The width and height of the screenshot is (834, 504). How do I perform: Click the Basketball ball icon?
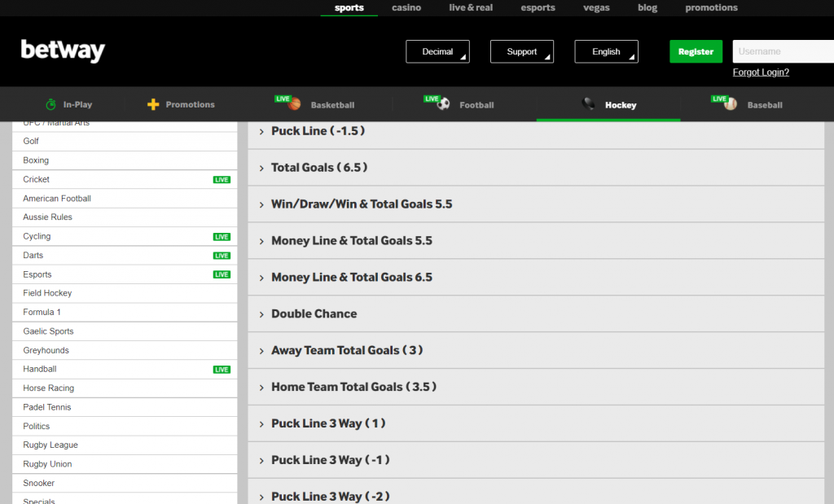tap(294, 104)
